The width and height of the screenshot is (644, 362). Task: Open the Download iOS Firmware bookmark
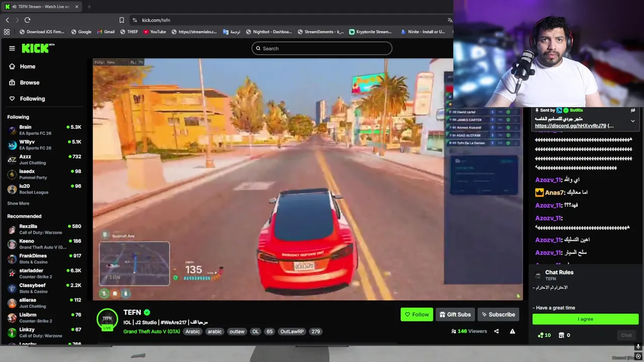[42, 32]
